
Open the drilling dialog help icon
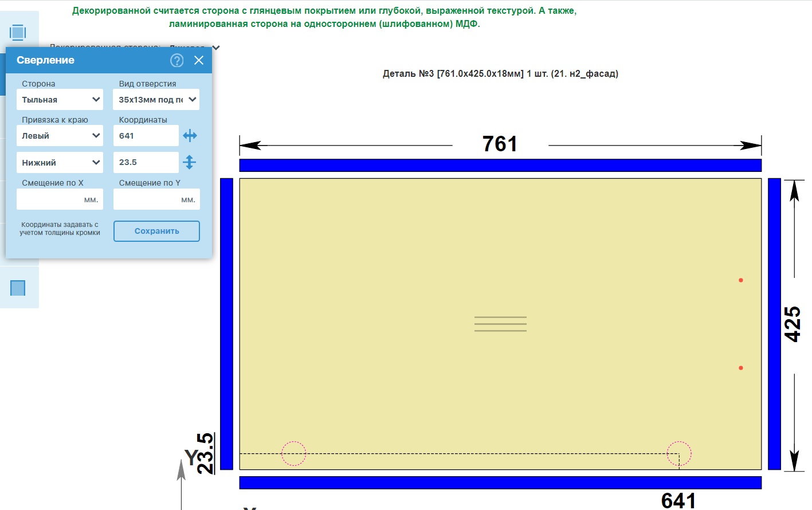tap(177, 60)
